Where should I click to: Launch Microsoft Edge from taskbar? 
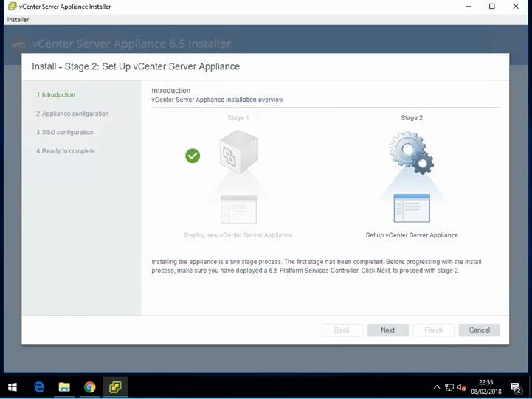(x=39, y=386)
